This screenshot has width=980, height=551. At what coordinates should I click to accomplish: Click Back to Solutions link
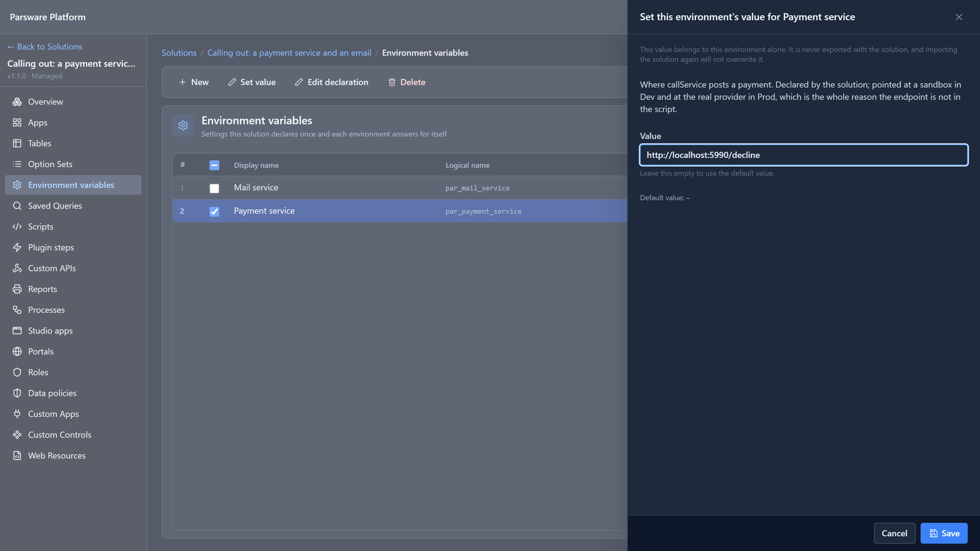[x=45, y=47]
